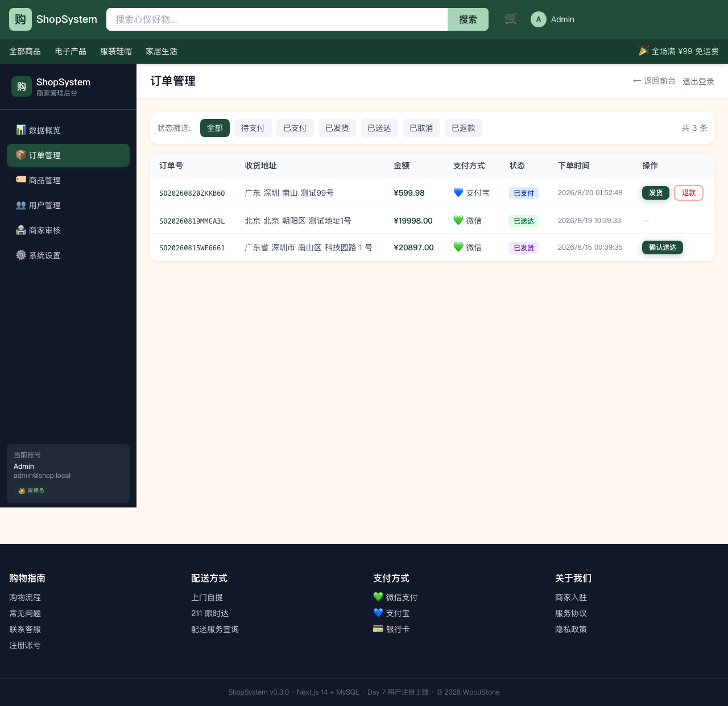Click 确认送达 for order SO20260815WE6661

click(x=663, y=247)
